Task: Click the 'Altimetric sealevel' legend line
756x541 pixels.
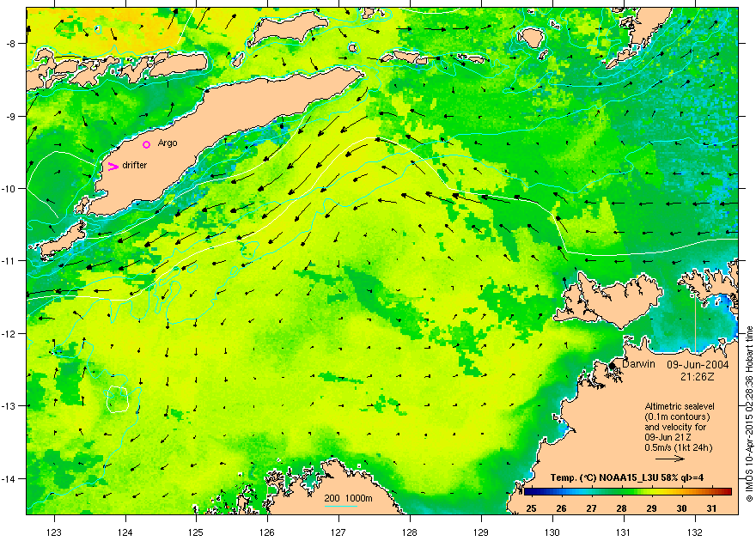Action: tap(680, 406)
